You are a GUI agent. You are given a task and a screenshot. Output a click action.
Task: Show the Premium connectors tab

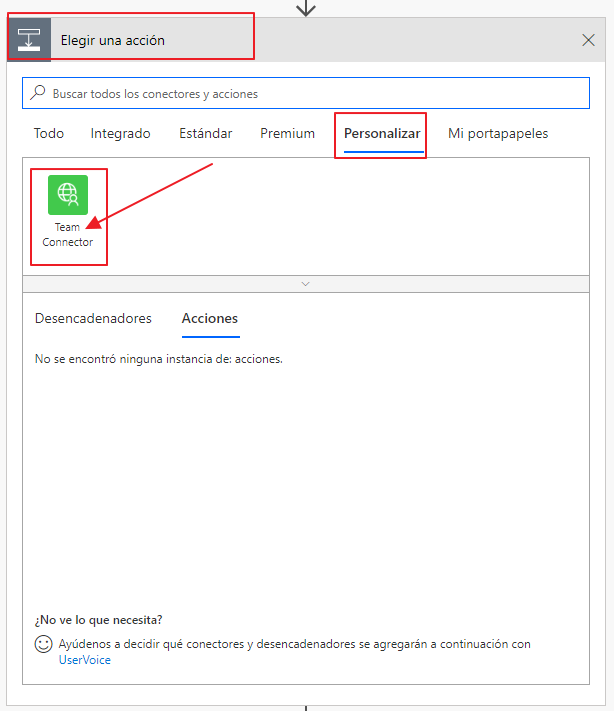coord(287,133)
